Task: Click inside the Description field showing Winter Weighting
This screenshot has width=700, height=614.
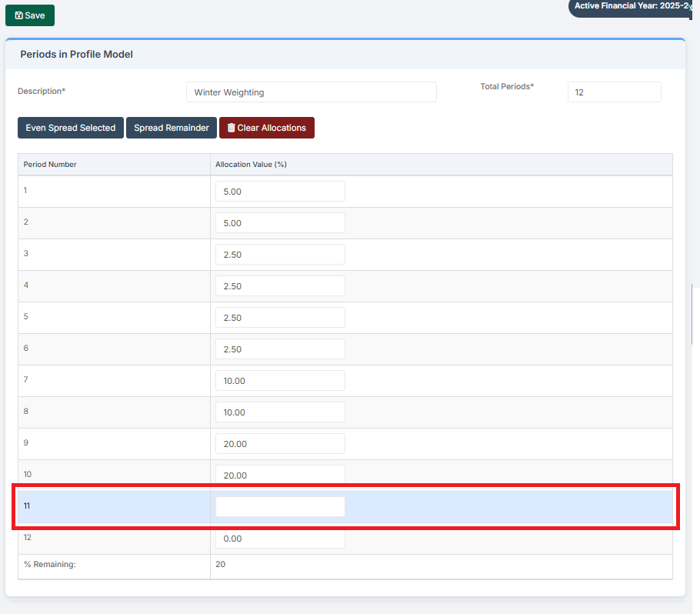Action: pyautogui.click(x=311, y=92)
